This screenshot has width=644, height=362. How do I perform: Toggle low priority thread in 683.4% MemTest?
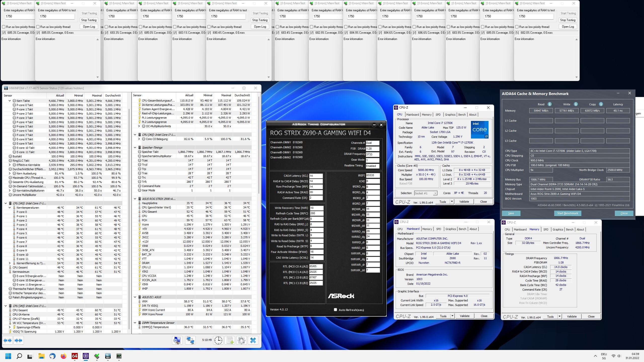(x=277, y=27)
